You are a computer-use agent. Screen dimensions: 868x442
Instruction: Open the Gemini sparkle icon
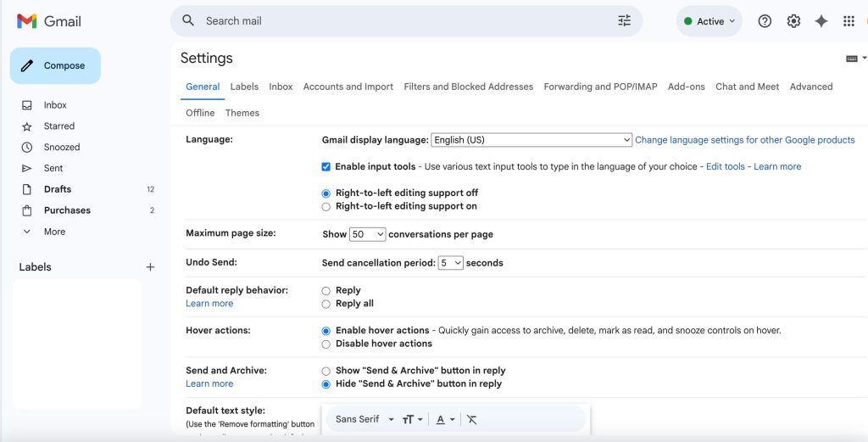(821, 21)
